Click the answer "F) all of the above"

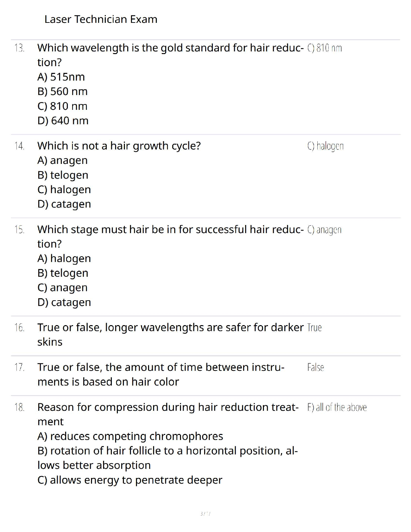pos(337,407)
